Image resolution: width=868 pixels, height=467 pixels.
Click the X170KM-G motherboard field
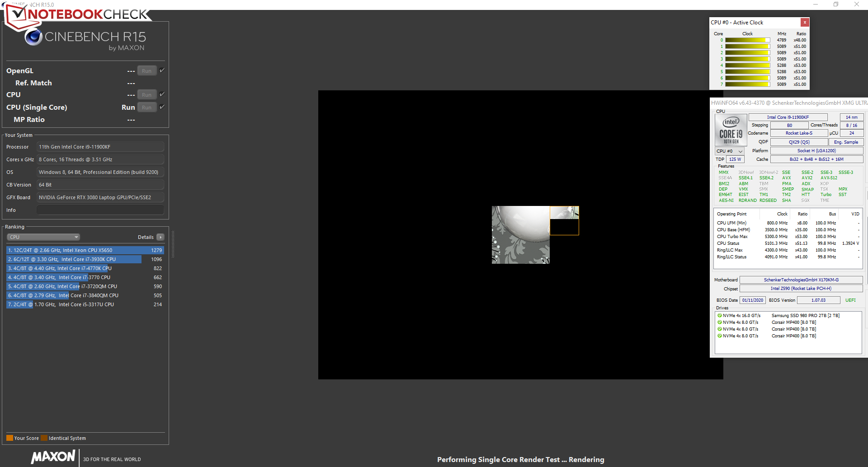[x=801, y=280]
